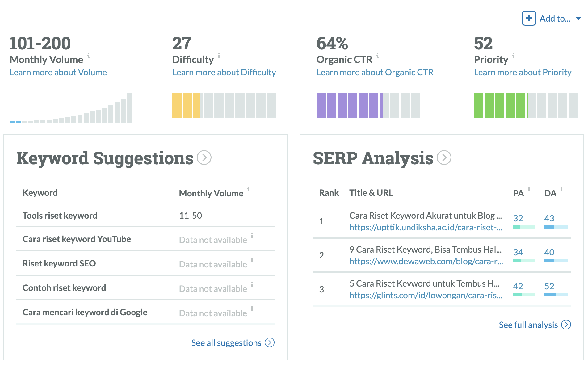Click the info icon beside Difficulty score
Viewport: 588px width, 365px height.
[219, 56]
